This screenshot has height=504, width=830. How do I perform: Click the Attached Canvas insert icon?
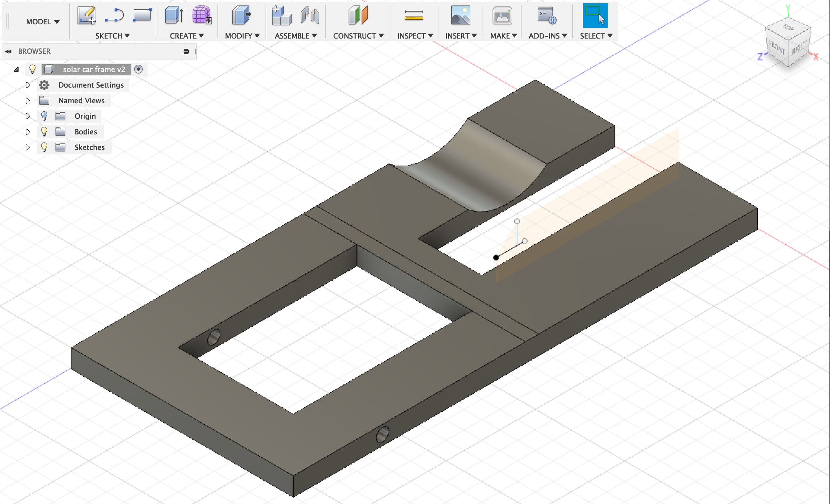(x=461, y=15)
